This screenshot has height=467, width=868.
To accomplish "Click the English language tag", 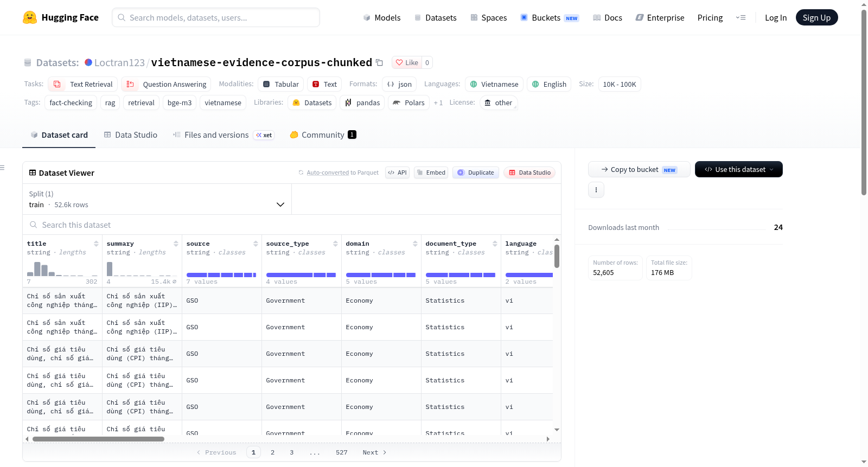I will click(549, 84).
